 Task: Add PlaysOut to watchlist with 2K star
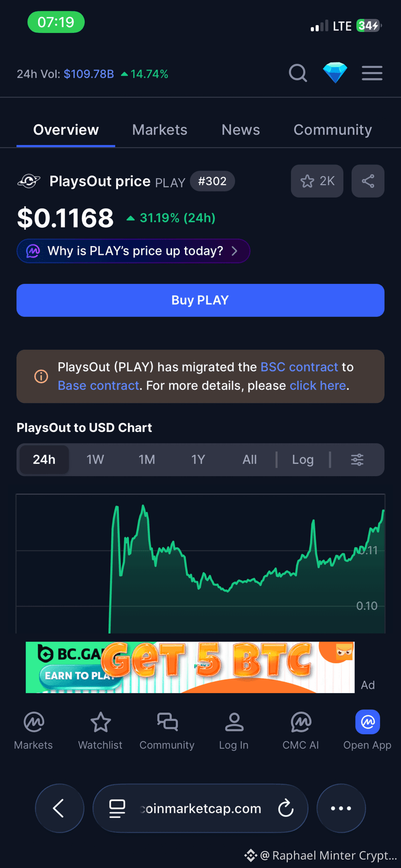tap(317, 181)
